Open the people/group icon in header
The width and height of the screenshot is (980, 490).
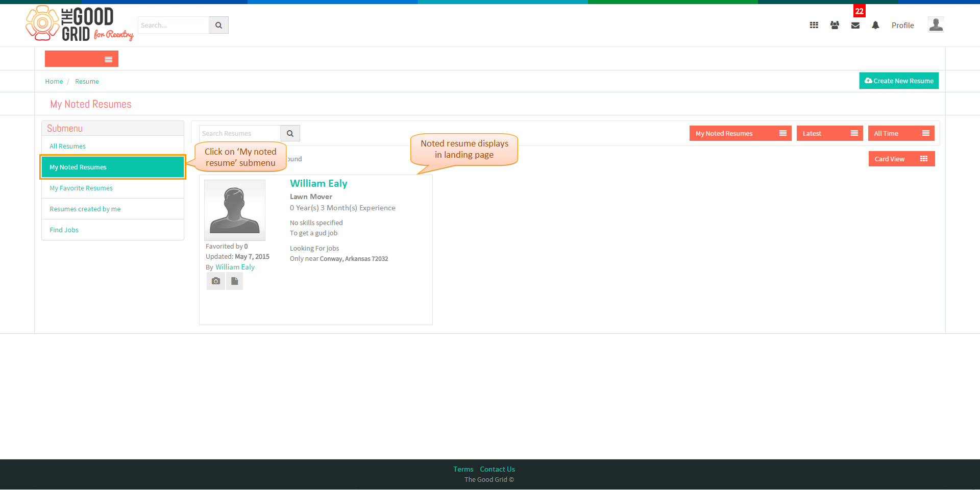[x=835, y=25]
